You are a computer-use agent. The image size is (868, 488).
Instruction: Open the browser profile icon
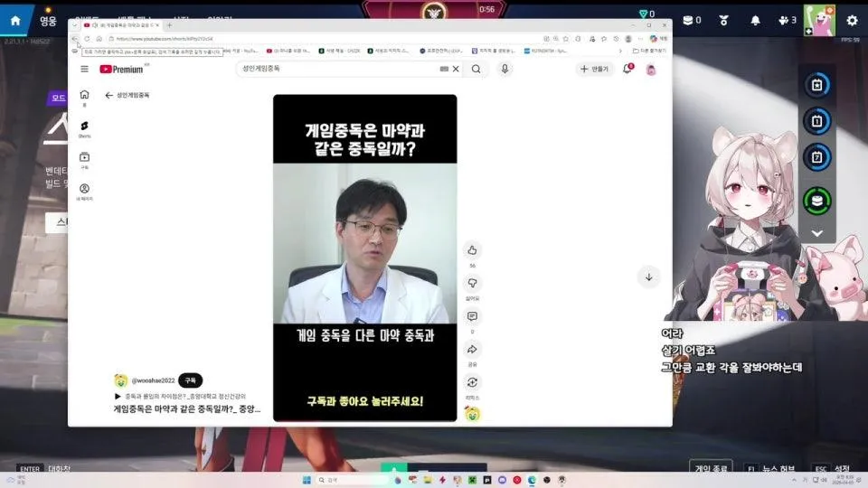(628, 39)
